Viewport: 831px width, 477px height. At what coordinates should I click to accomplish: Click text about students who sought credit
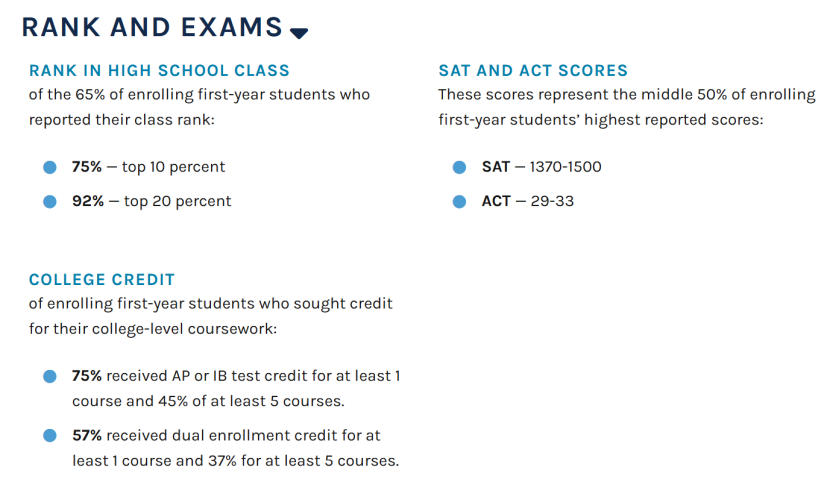tap(211, 316)
